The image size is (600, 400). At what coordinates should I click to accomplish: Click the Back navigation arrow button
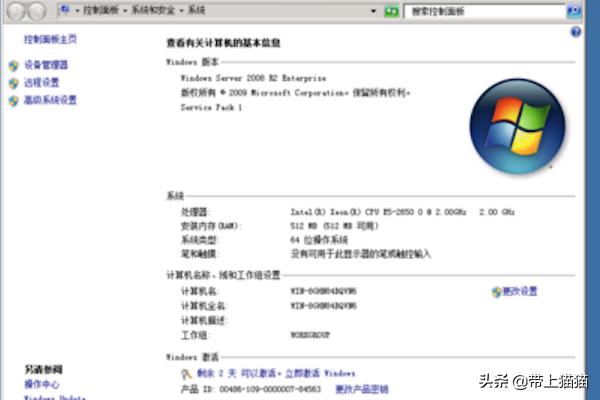point(19,10)
